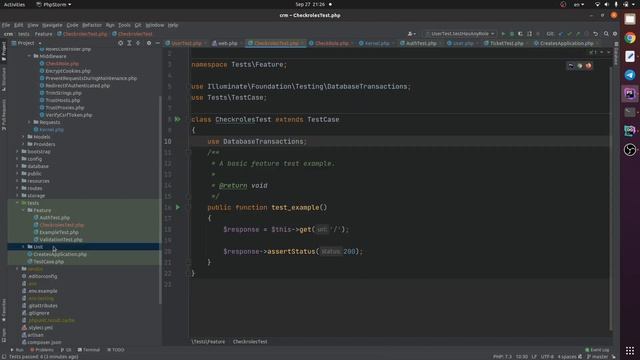640x360 pixels.
Task: Open Activities overview
Action: pos(14,4)
